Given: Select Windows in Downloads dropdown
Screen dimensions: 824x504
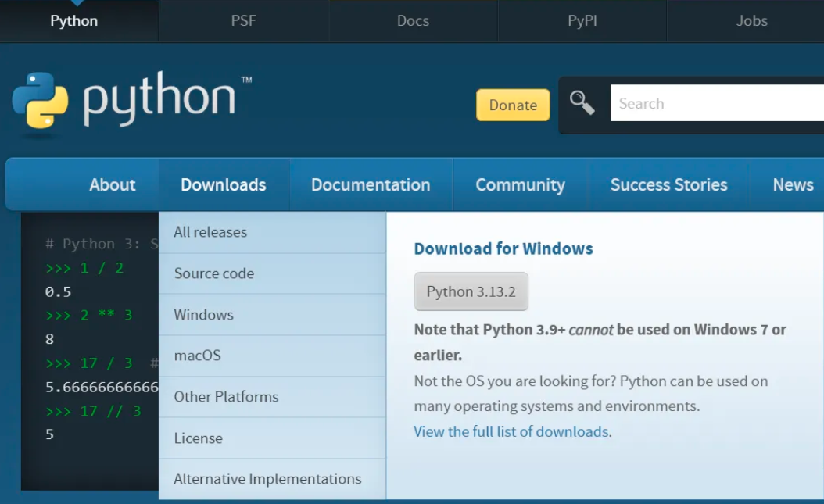Looking at the screenshot, I should [272, 315].
